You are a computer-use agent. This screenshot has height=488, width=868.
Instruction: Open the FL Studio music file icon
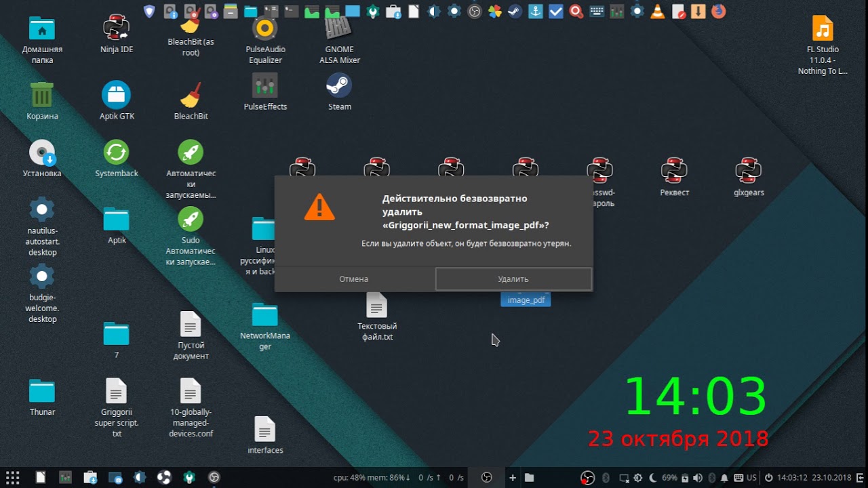click(823, 28)
